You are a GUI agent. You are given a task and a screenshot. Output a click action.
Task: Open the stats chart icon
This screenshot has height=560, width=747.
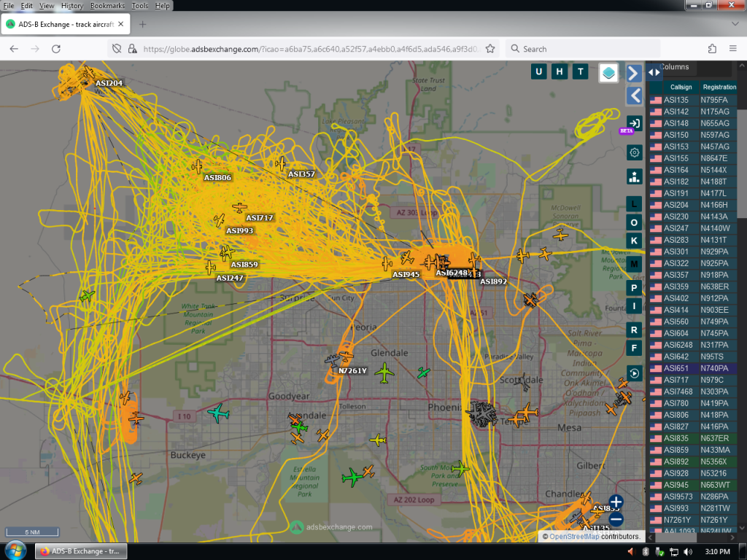pos(634,176)
